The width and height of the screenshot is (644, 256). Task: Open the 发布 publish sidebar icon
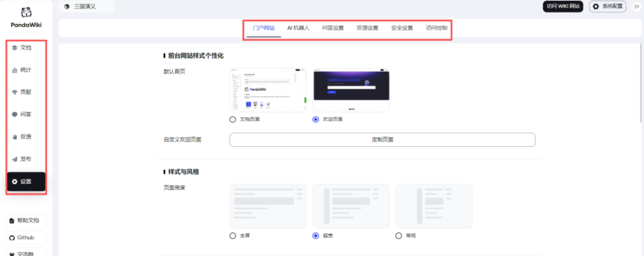(x=15, y=159)
